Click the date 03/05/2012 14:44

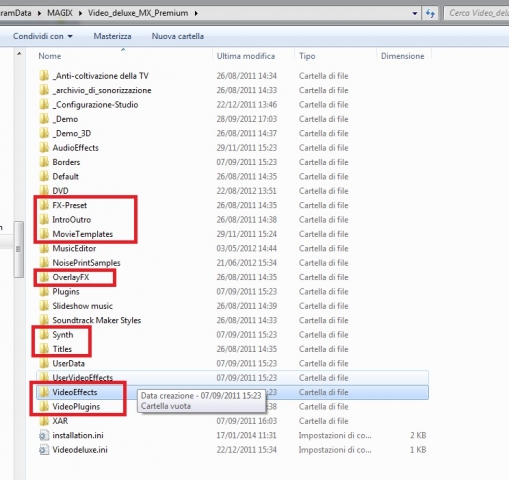pyautogui.click(x=247, y=248)
